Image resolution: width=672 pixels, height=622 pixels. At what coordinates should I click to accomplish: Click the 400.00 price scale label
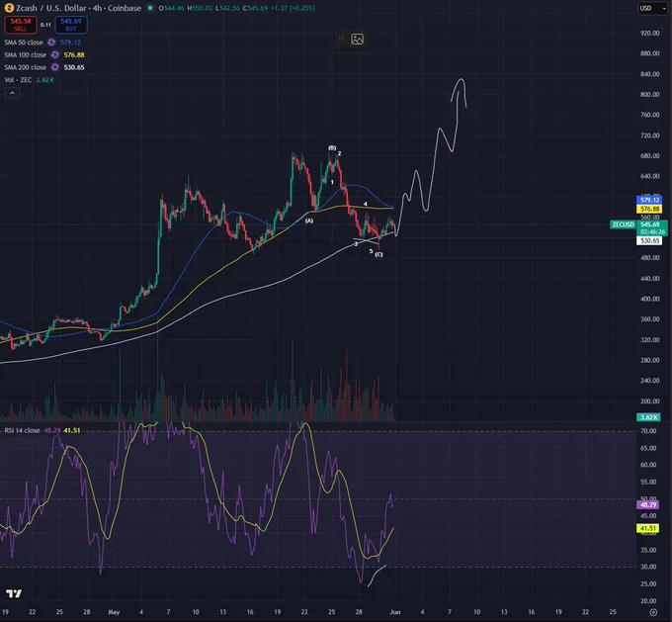pos(649,299)
